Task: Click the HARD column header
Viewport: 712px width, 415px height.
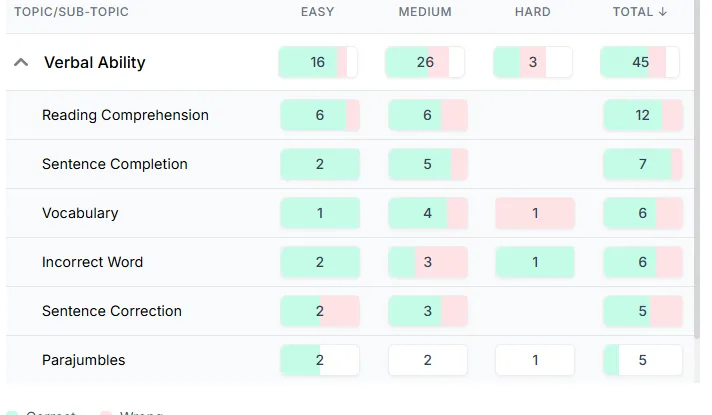Action: (x=533, y=12)
